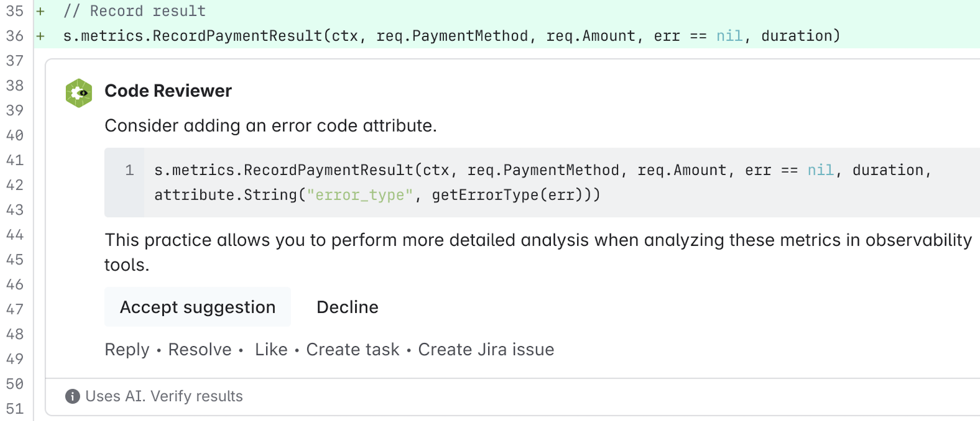Image resolution: width=980 pixels, height=421 pixels.
Task: Like the Code Reviewer suggestion
Action: point(271,349)
